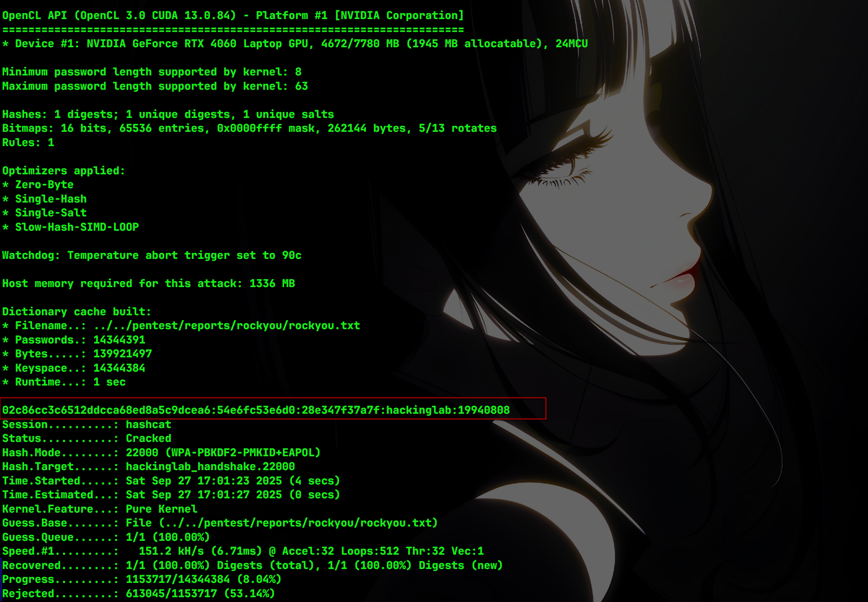Click the Host memory required 1336 MB line

[x=149, y=284]
